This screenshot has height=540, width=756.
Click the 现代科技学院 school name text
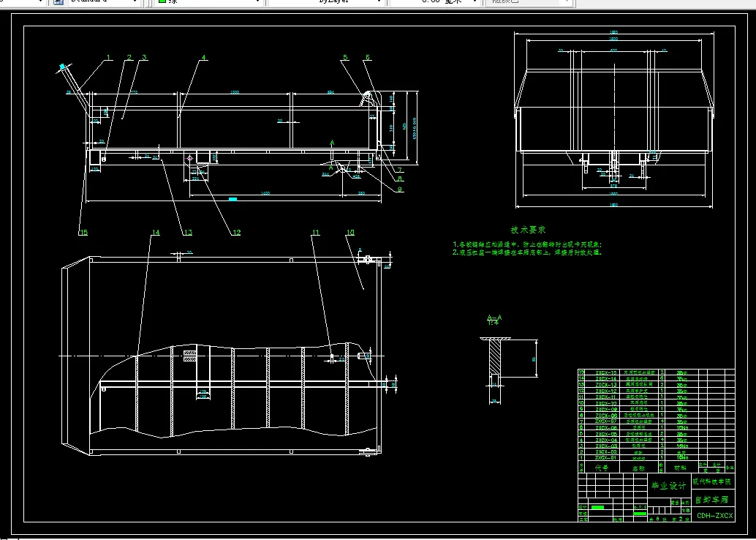711,481
